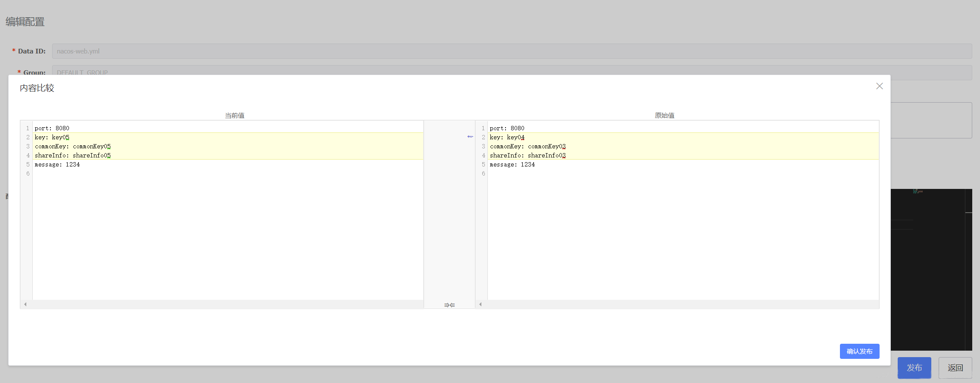Click 'shareInfo: shareInfo03' in original pane
Viewport: 980px width, 383px height.
[x=527, y=155]
